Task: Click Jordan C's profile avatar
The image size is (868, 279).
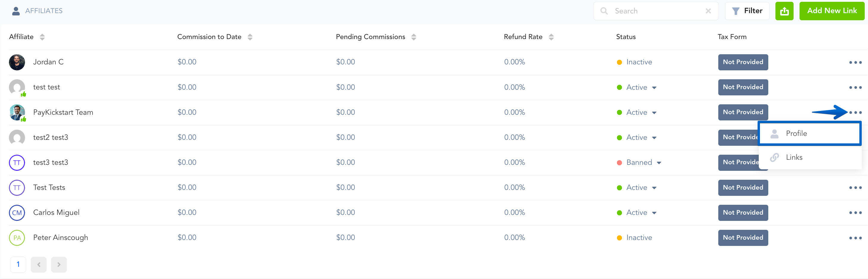Action: [17, 62]
